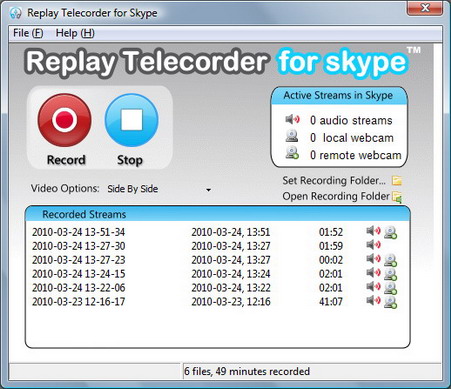
Task: Click the remote webcam icon
Action: coord(292,153)
